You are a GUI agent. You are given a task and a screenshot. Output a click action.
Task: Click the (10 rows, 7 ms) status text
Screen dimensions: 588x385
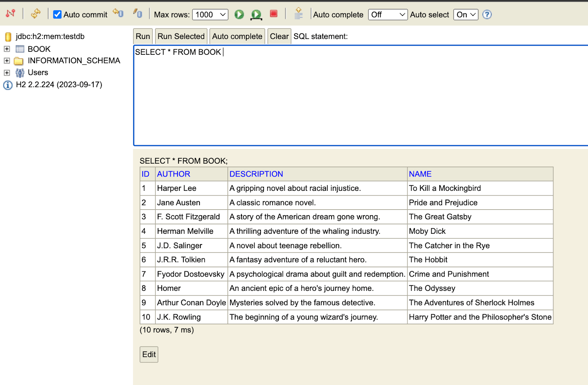click(167, 330)
